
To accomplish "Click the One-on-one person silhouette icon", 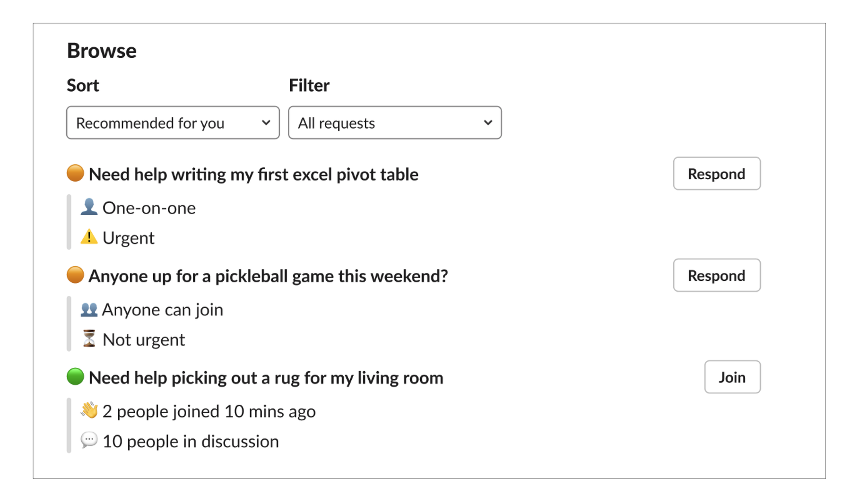I will (x=89, y=207).
